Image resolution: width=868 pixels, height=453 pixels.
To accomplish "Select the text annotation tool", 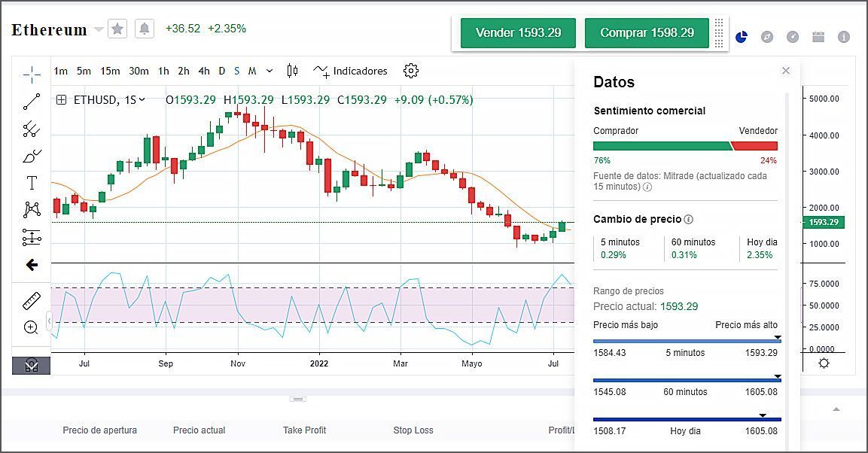I will click(x=32, y=183).
